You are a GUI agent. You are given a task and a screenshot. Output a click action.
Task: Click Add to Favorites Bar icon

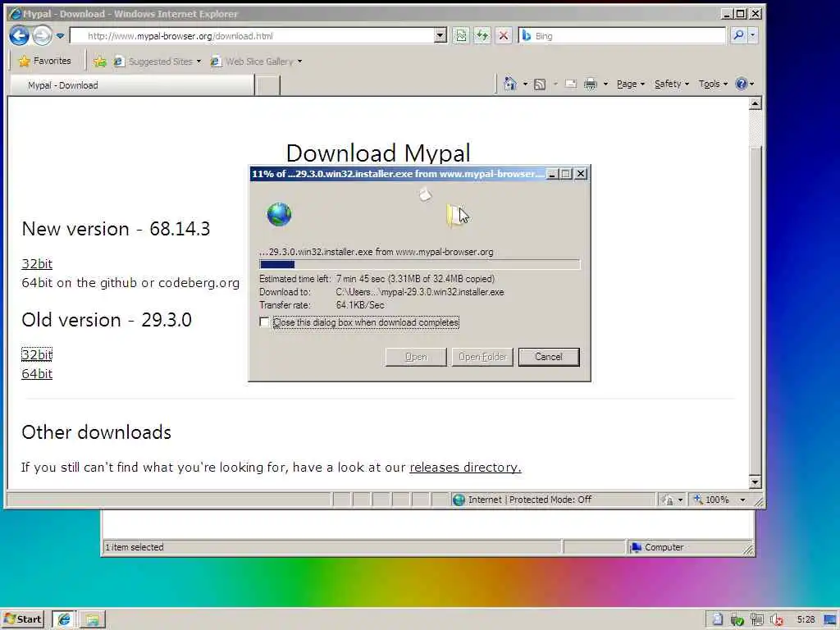click(99, 62)
